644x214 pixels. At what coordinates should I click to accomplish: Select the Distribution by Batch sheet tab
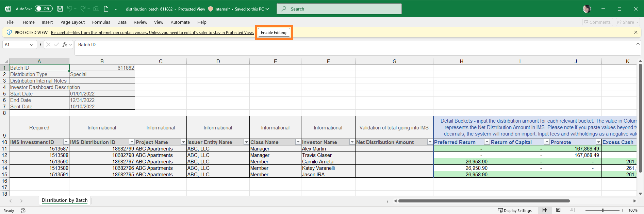tap(65, 200)
